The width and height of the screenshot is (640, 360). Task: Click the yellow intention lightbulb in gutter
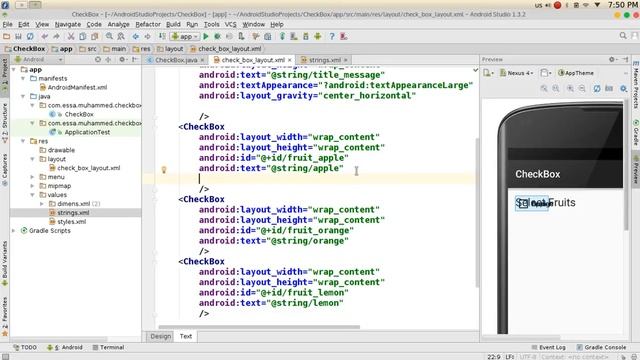point(164,169)
